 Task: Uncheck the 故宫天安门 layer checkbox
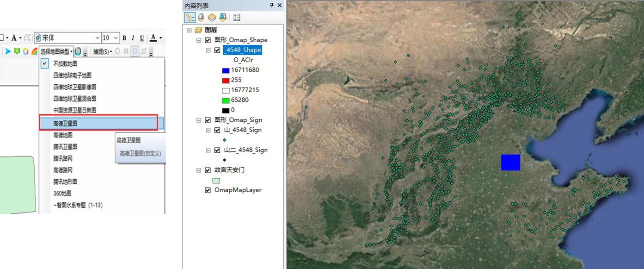(208, 170)
